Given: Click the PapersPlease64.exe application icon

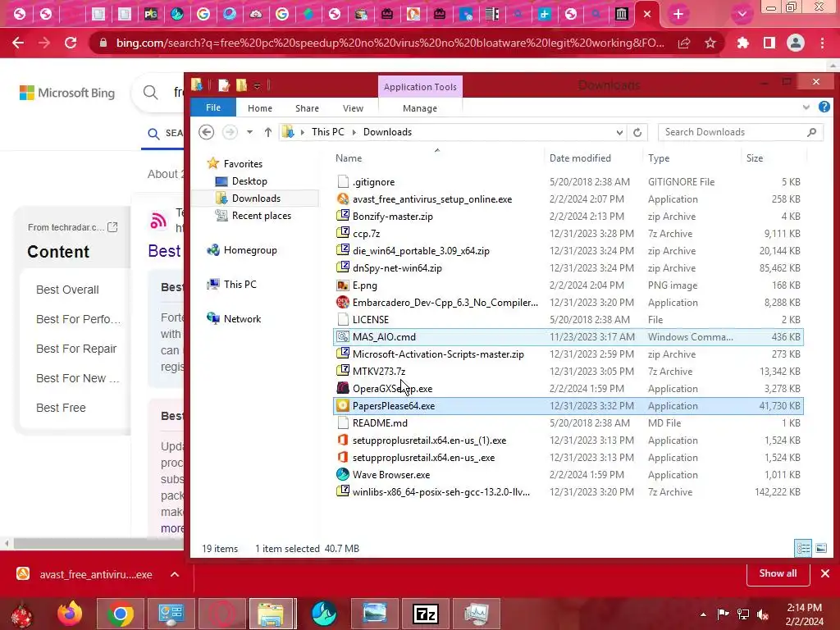Looking at the screenshot, I should [343, 405].
